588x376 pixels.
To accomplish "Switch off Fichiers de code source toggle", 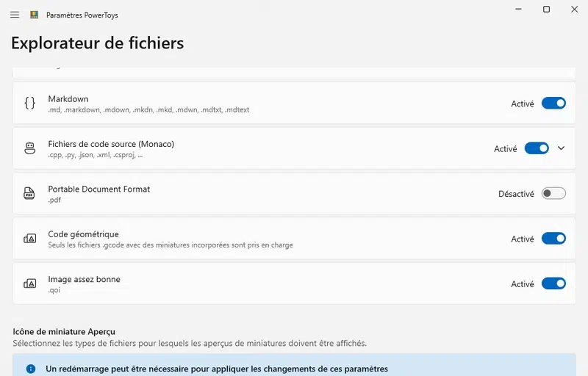I will click(537, 148).
